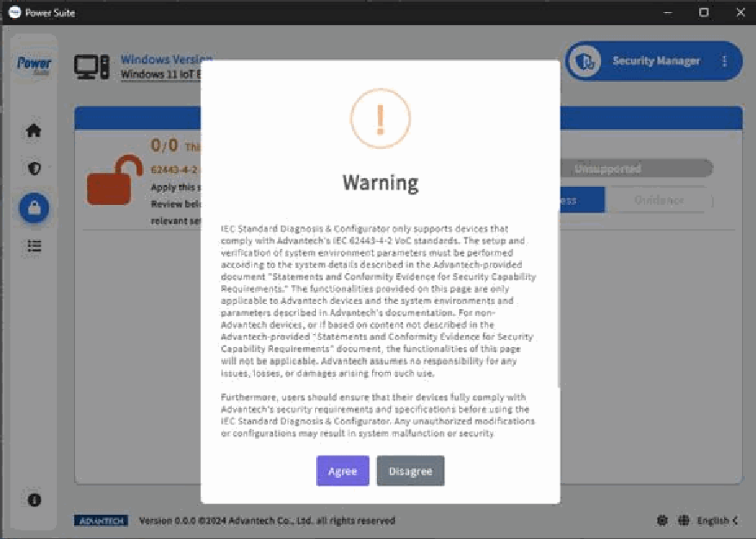
Task: Click the Disagree button in Warning dialog
Action: coord(411,470)
